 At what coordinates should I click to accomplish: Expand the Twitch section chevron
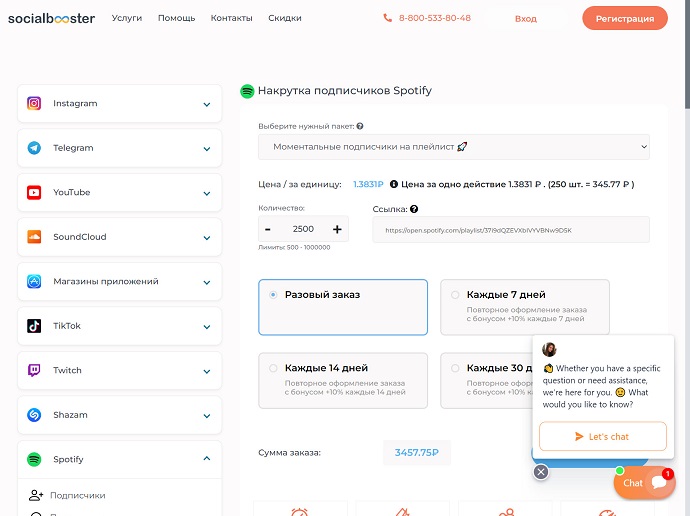[x=207, y=372]
